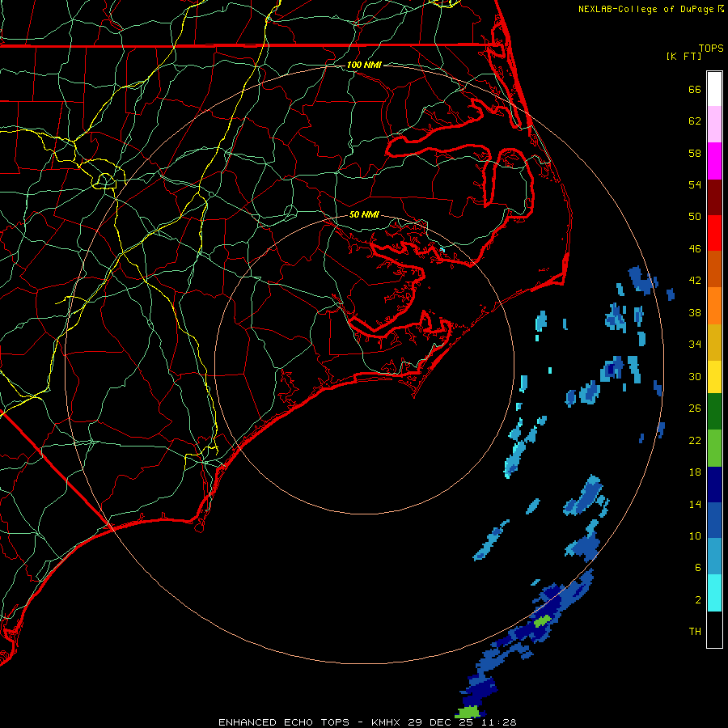Click the "46" legend value
728x728 pixels.
coord(695,249)
